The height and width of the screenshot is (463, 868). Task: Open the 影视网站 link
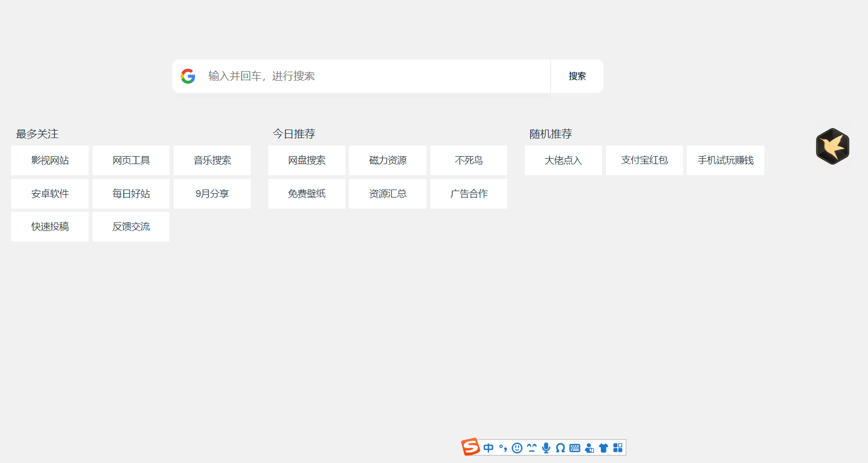(x=50, y=160)
